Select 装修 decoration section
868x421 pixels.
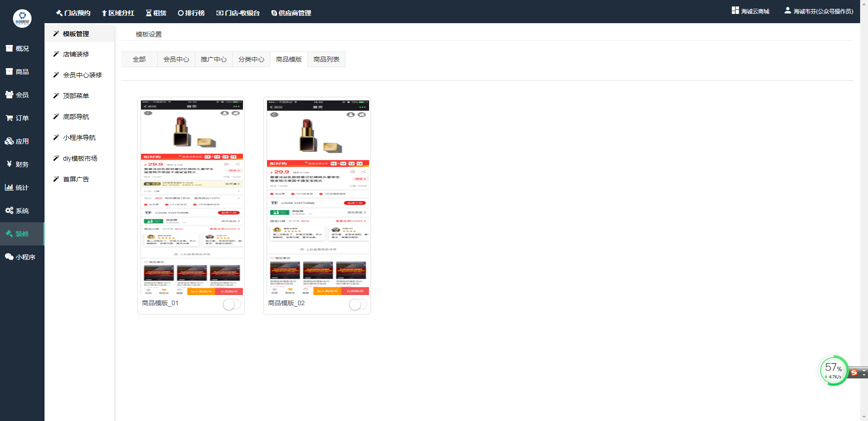pyautogui.click(x=22, y=234)
